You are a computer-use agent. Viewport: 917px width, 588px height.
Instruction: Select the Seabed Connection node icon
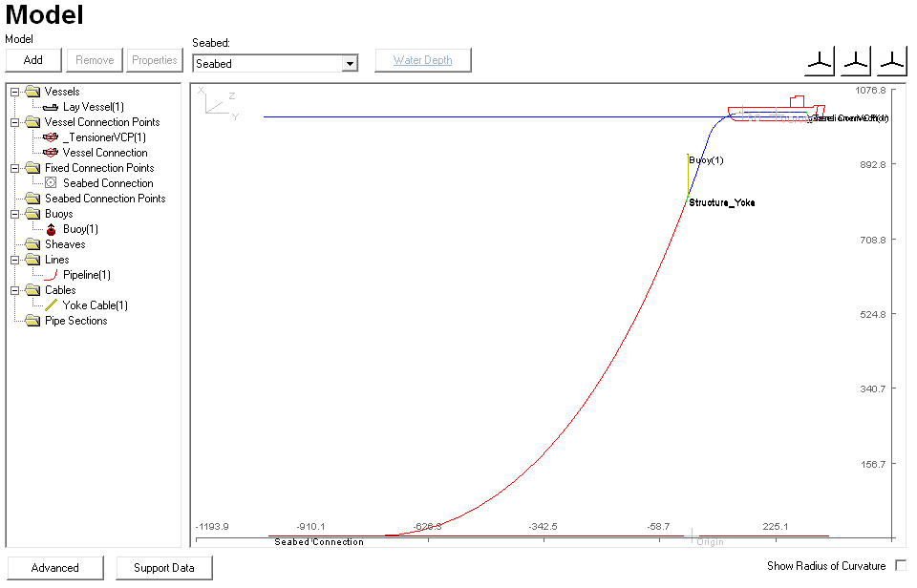tap(52, 183)
